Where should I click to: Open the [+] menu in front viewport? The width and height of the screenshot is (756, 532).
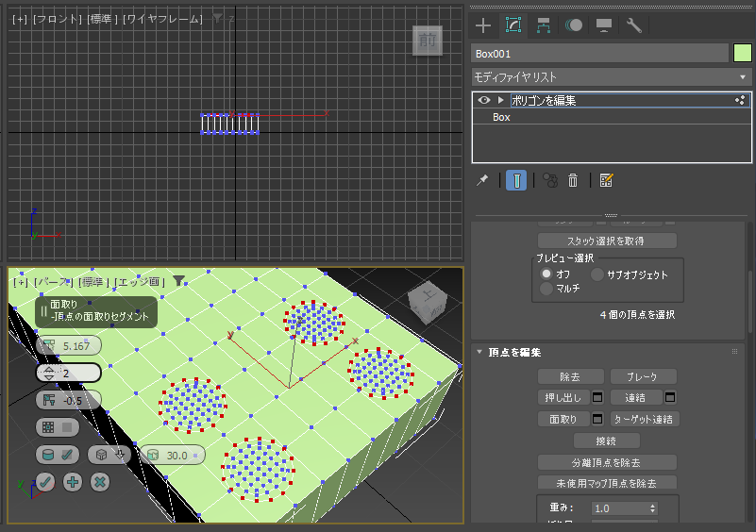20,19
